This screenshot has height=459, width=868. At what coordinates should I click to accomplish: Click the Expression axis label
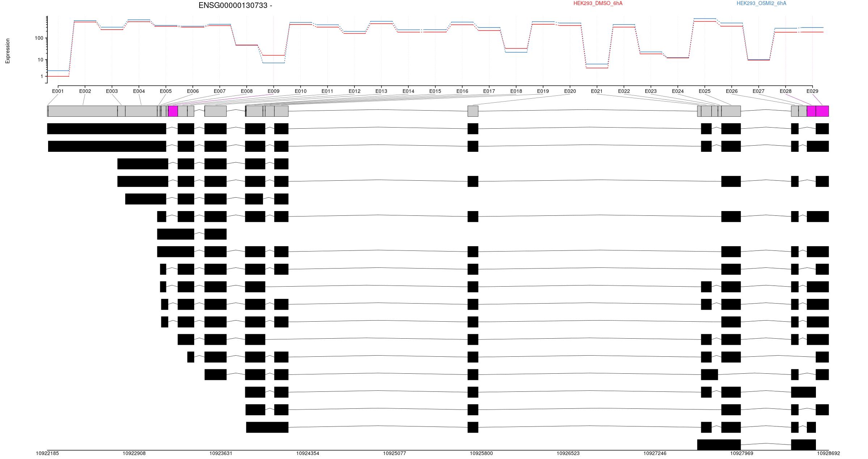(8, 51)
